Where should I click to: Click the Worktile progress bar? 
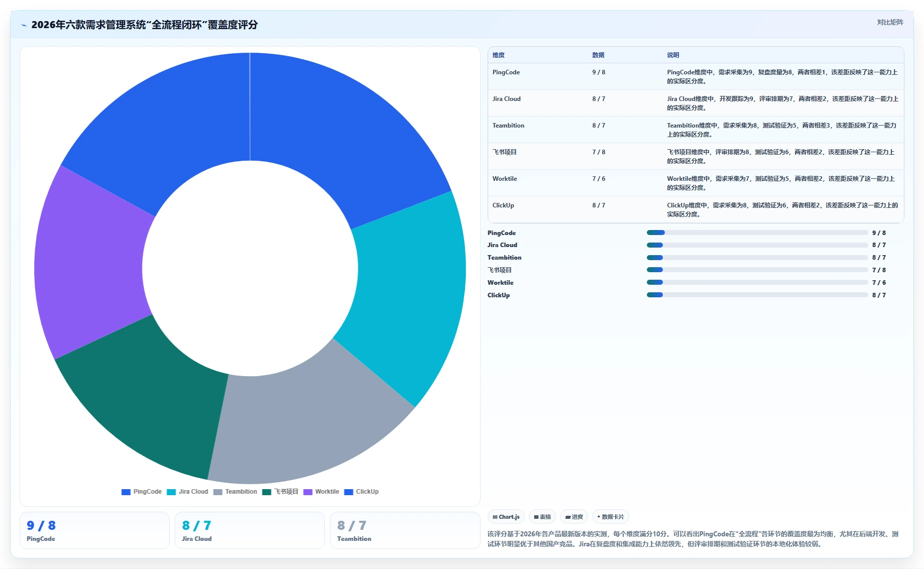(757, 282)
